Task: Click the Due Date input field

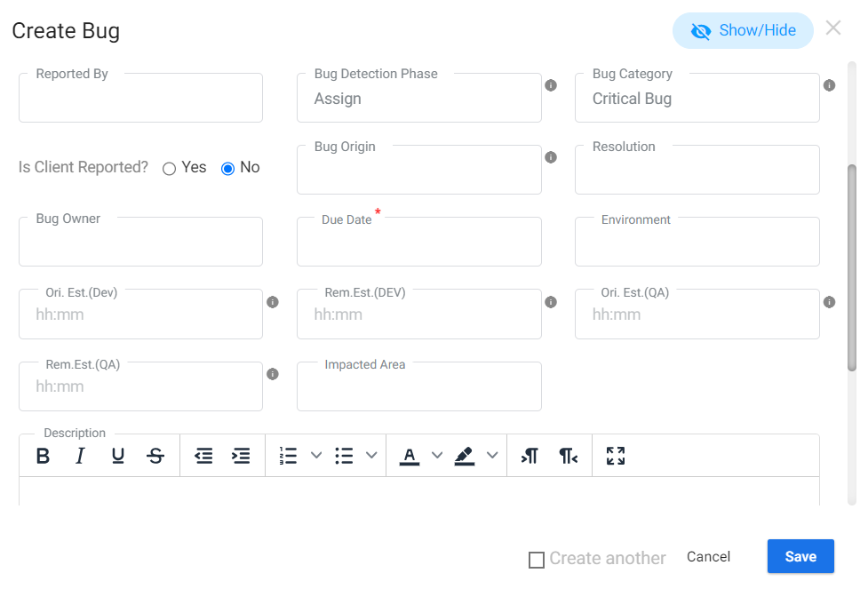Action: [x=418, y=243]
